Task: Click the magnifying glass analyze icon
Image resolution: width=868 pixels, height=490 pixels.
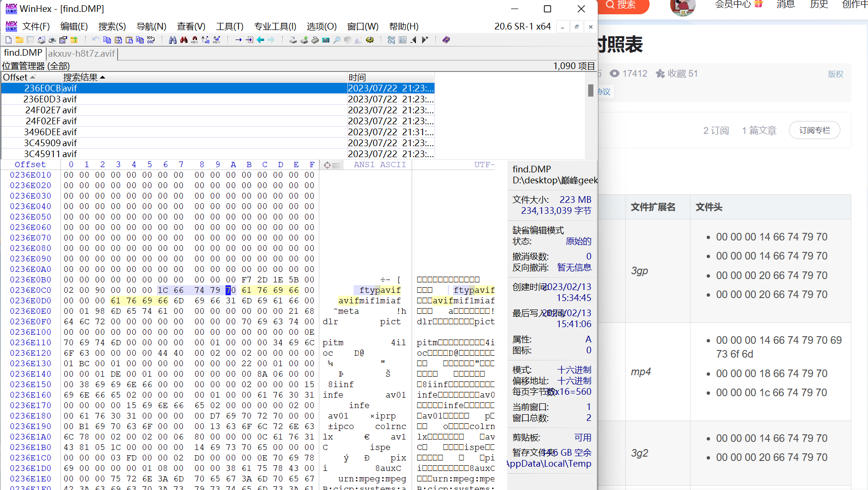Action: pos(336,40)
